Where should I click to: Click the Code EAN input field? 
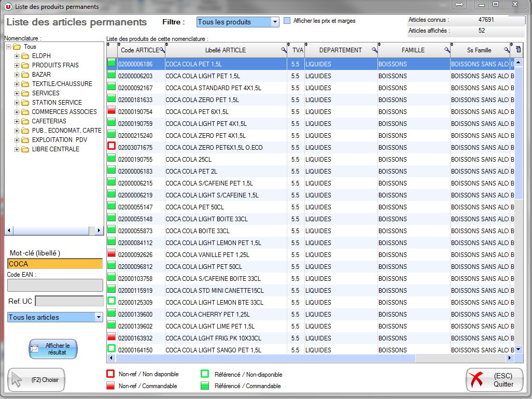pyautogui.click(x=55, y=285)
